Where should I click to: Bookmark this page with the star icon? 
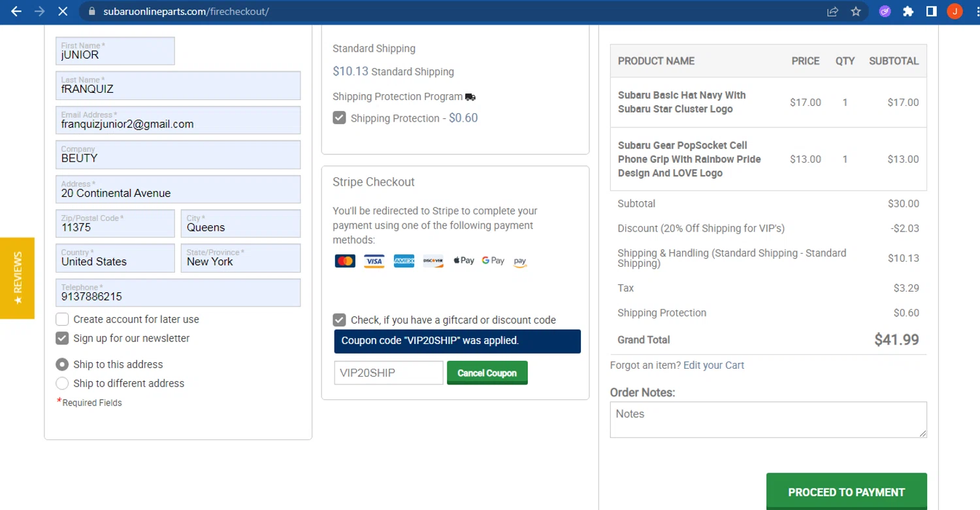click(x=856, y=11)
